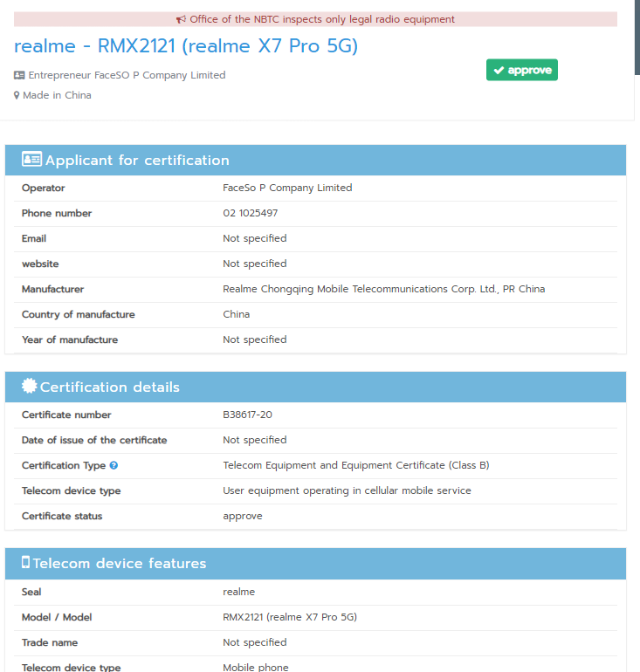Click the megaphone announcement icon in banner
Viewport: 640px width, 672px height.
pos(181,19)
